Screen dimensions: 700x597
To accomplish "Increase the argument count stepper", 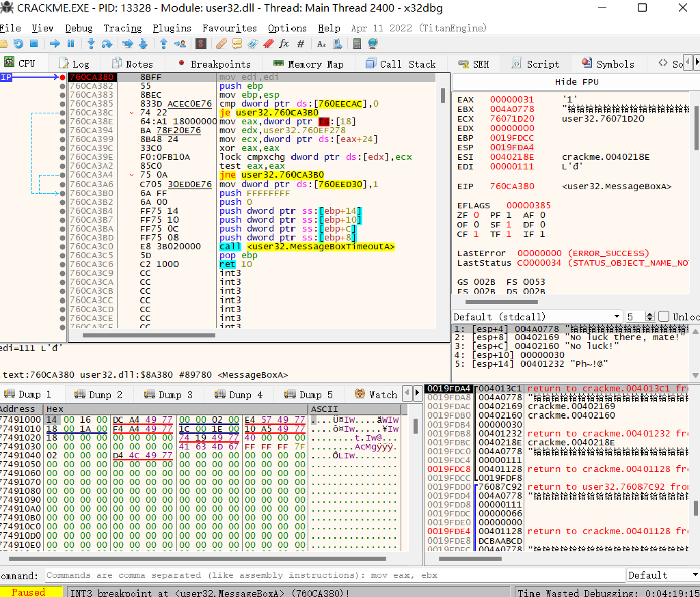I will click(x=651, y=314).
